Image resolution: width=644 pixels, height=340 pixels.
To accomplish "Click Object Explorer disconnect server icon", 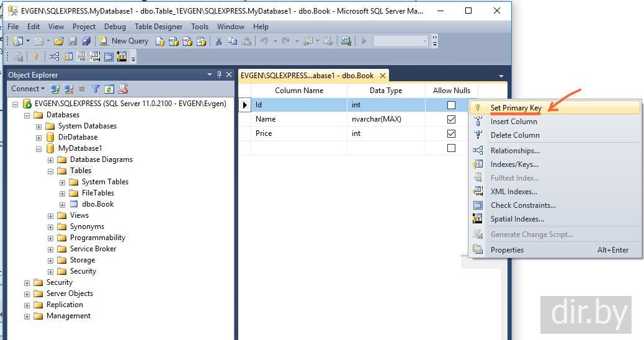I will click(69, 89).
